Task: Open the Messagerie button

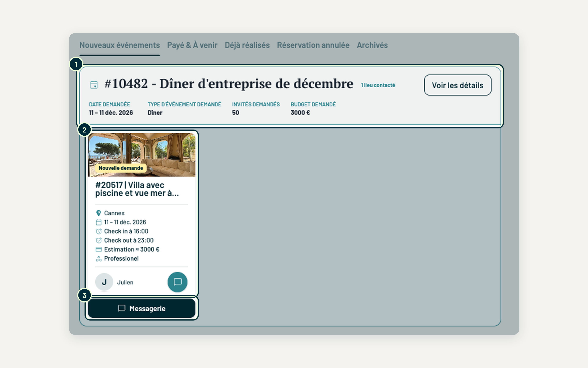Action: [141, 308]
